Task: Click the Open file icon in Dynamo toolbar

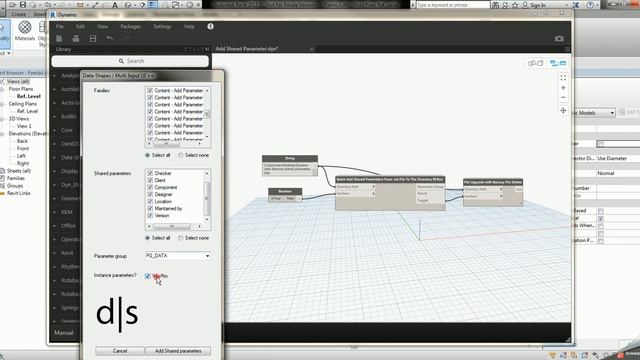Action: pyautogui.click(x=76, y=38)
